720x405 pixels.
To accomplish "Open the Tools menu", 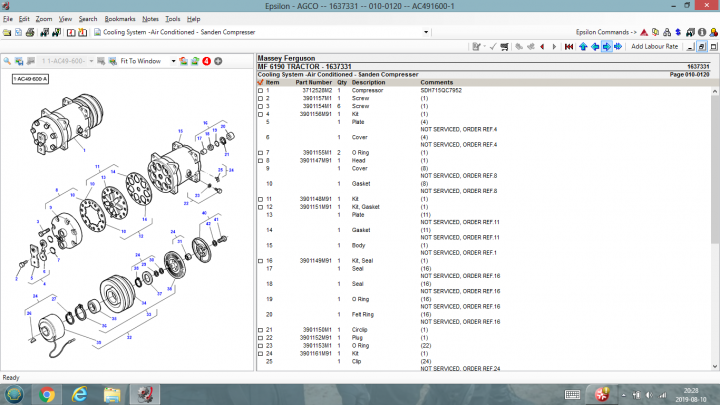I will tap(173, 19).
